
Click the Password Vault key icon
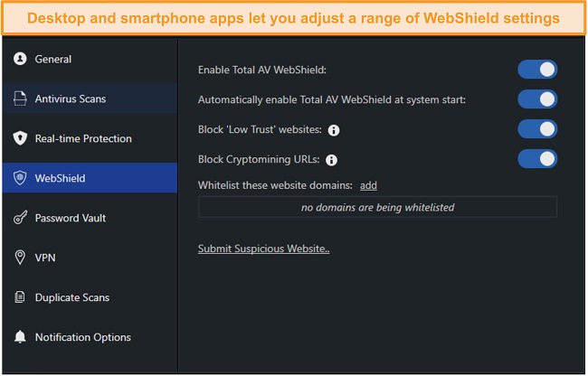point(20,218)
